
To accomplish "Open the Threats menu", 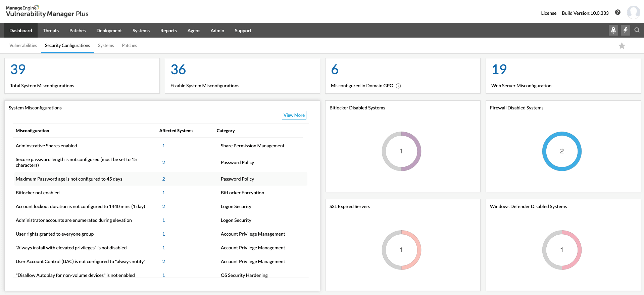I will (x=51, y=31).
